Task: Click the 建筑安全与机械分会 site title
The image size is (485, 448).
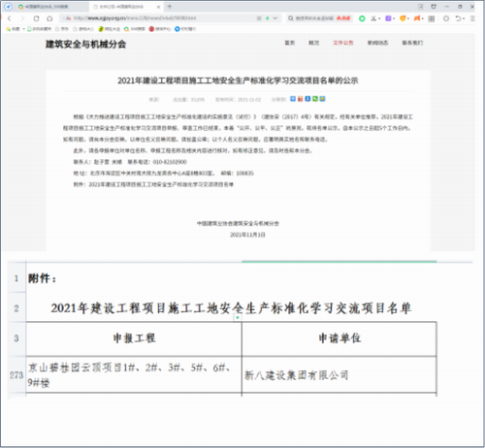Action: tap(85, 45)
